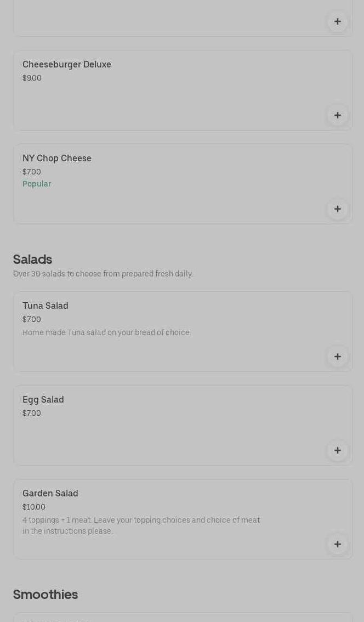Select the Egg Salad item name
The image size is (364, 622).
(x=43, y=400)
